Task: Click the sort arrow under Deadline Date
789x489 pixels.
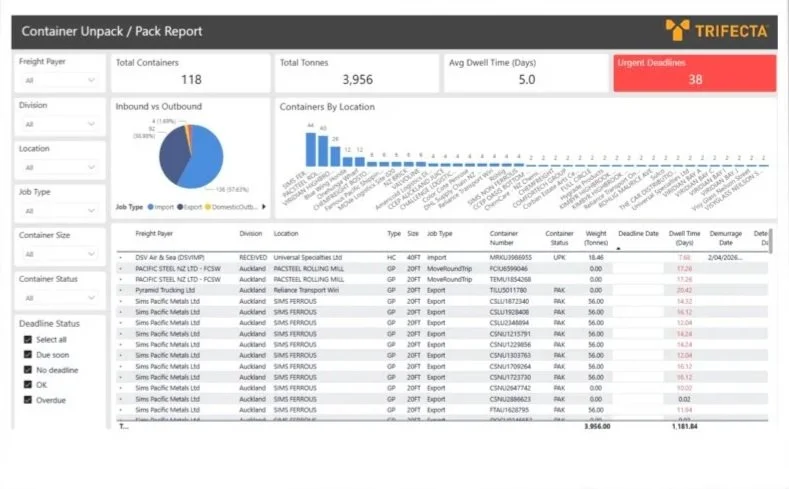Action: pos(618,249)
